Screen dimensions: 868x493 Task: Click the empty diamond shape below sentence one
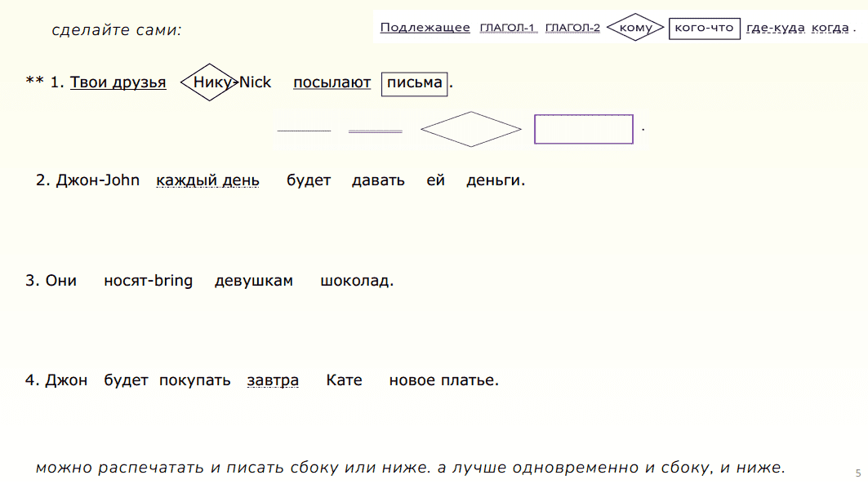pyautogui.click(x=470, y=129)
